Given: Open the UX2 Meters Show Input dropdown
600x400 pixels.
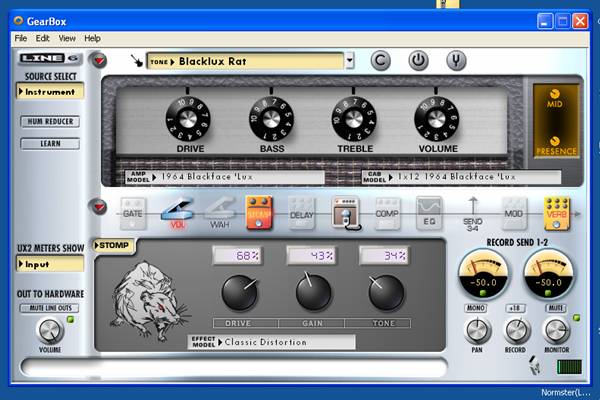Looking at the screenshot, I should pyautogui.click(x=50, y=264).
